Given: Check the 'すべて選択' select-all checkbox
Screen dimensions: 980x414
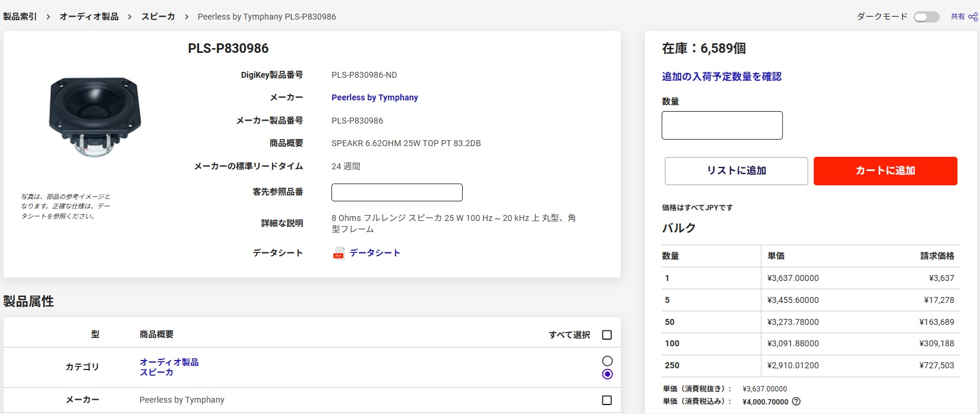Looking at the screenshot, I should click(x=606, y=335).
